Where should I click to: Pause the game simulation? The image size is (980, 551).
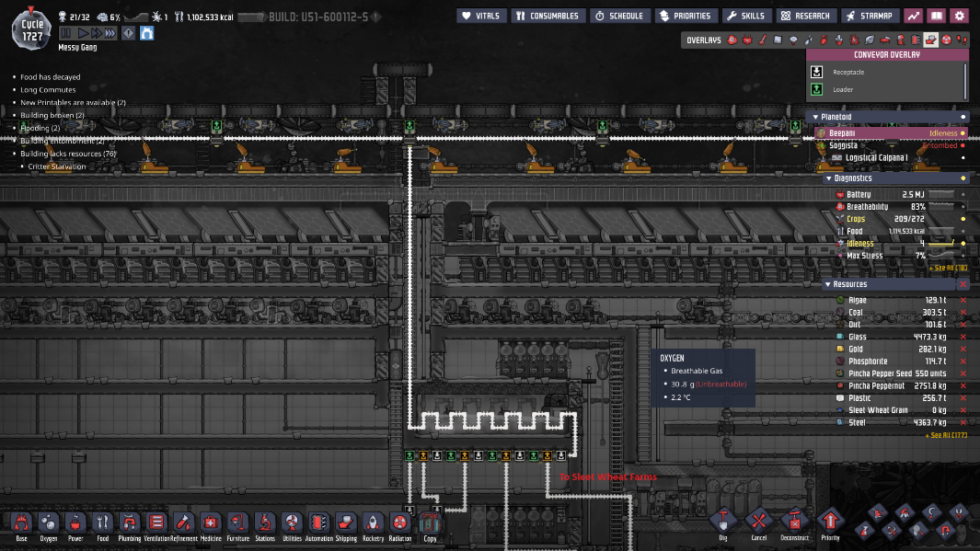tap(66, 33)
